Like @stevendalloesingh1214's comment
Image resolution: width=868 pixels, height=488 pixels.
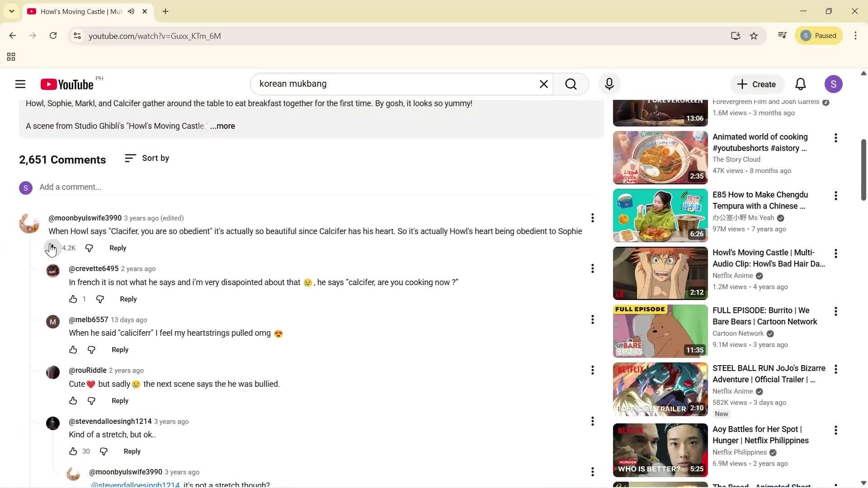73,451
